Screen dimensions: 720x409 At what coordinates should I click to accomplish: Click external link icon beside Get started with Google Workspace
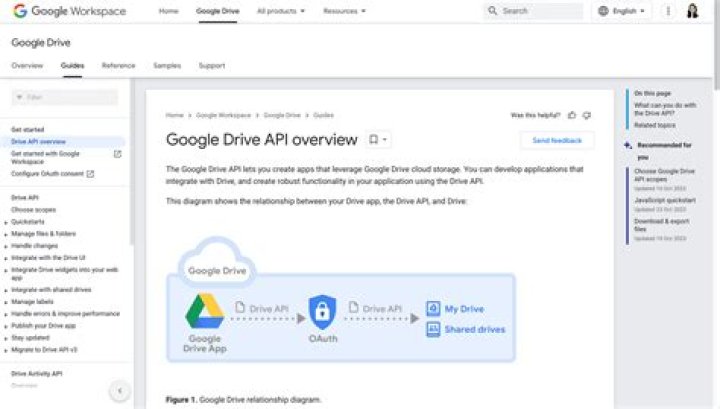[118, 154]
